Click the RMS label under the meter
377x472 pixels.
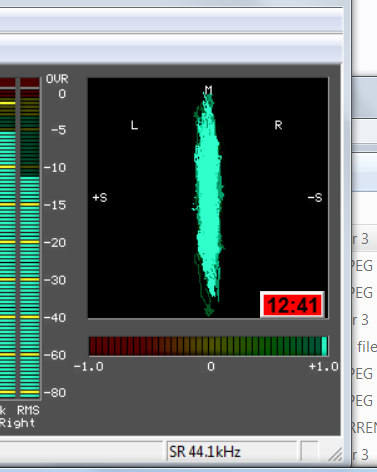point(28,410)
